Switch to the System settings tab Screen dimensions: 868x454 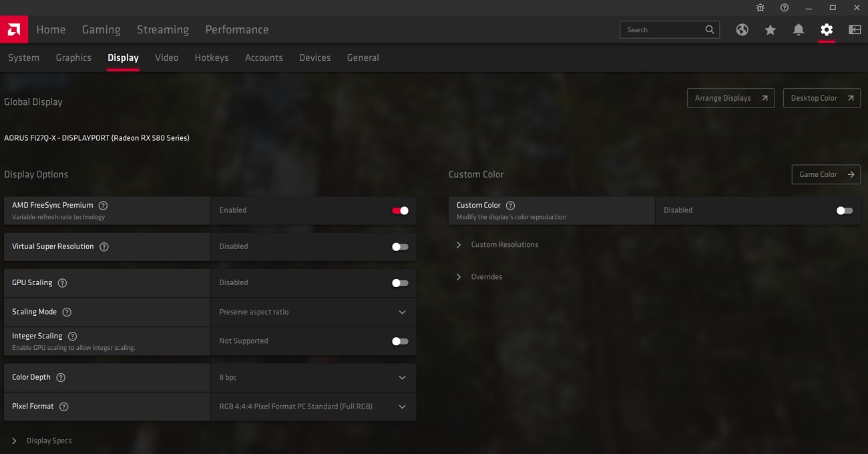[24, 58]
